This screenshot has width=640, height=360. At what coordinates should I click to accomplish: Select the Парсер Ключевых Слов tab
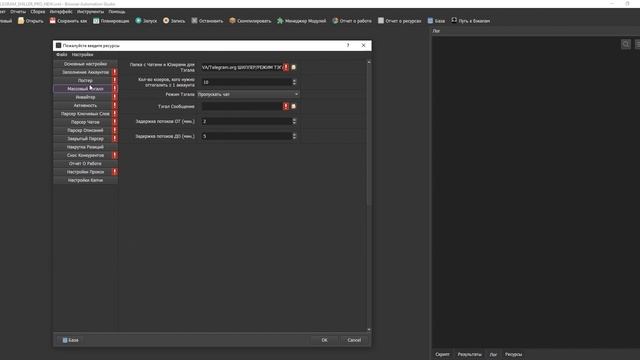[x=85, y=114]
